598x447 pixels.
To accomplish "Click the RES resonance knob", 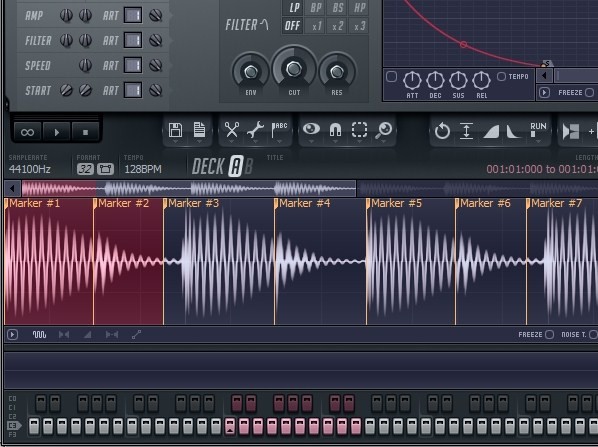I will click(337, 71).
